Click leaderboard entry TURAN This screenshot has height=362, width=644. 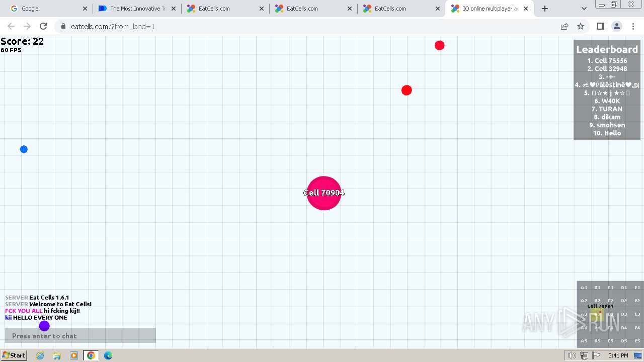[607, 109]
